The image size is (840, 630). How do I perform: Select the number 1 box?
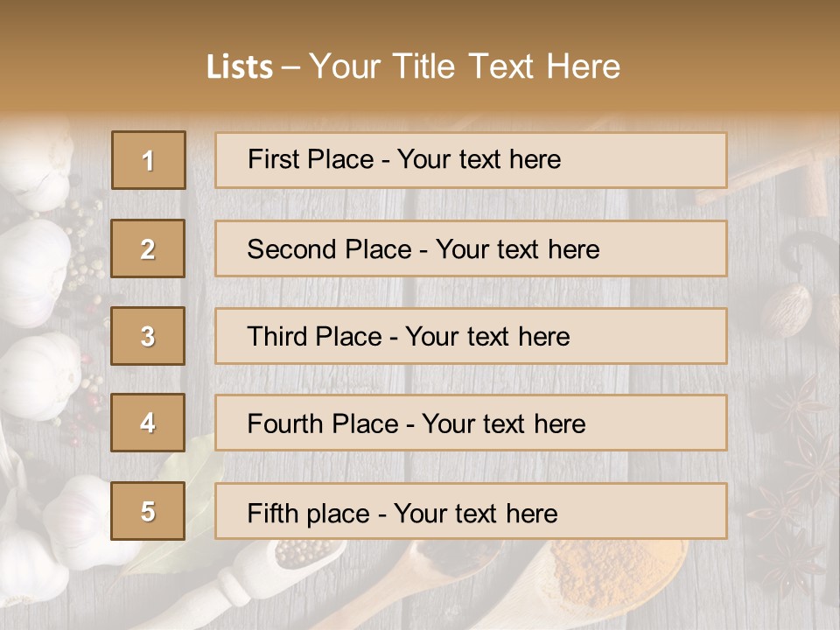(x=149, y=160)
